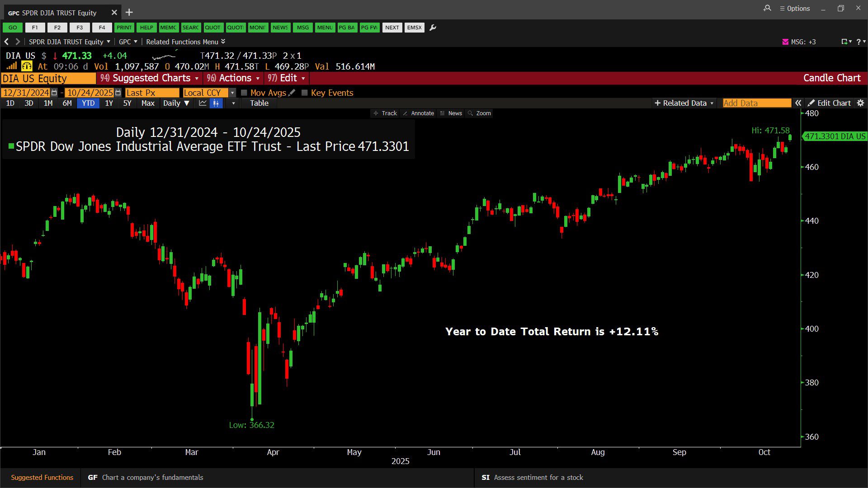
Task: Click the pink MSG envelope icon
Action: pyautogui.click(x=785, y=42)
